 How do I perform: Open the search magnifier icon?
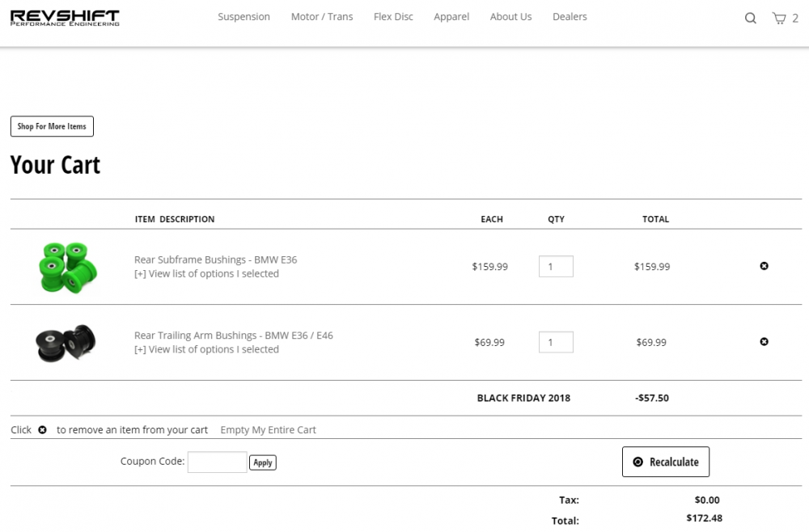pyautogui.click(x=750, y=19)
